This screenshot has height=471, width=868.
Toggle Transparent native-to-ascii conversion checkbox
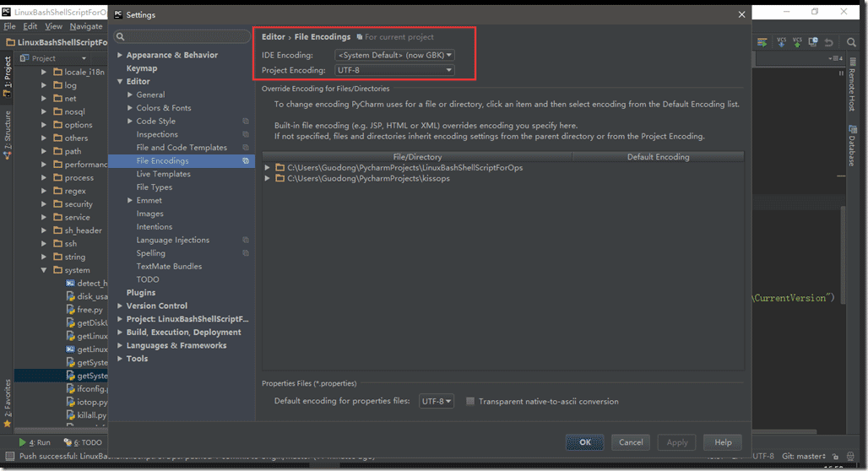coord(470,401)
